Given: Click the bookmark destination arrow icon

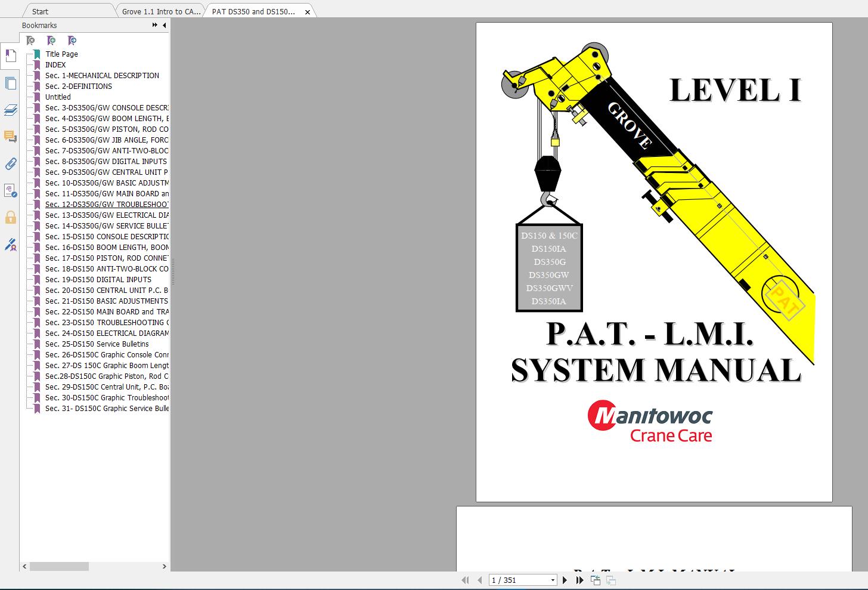Looking at the screenshot, I should click(72, 41).
